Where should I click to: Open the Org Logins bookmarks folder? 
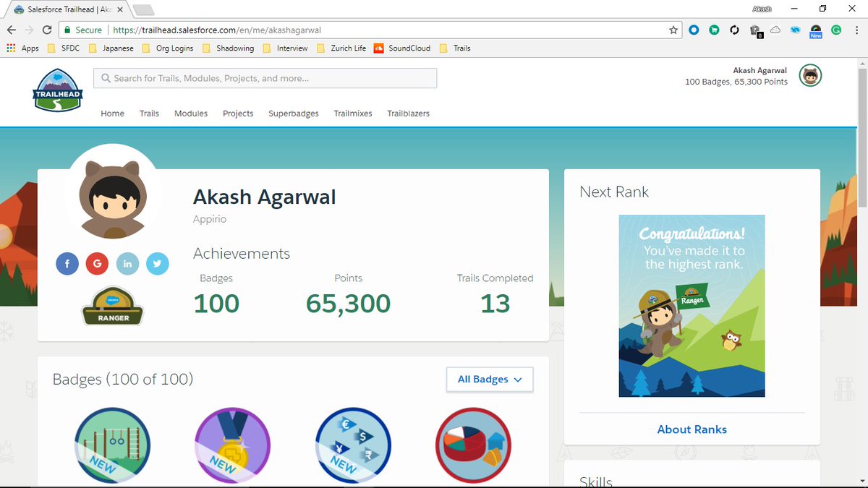tap(169, 48)
